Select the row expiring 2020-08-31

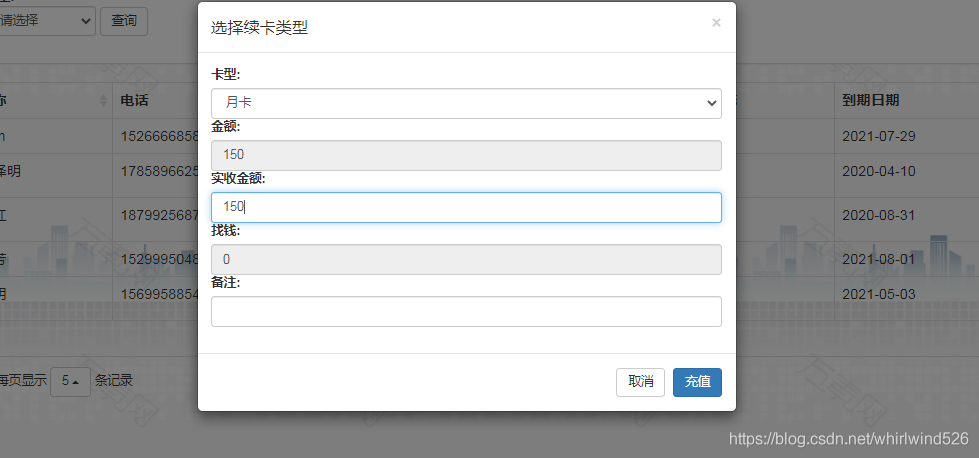(x=878, y=215)
